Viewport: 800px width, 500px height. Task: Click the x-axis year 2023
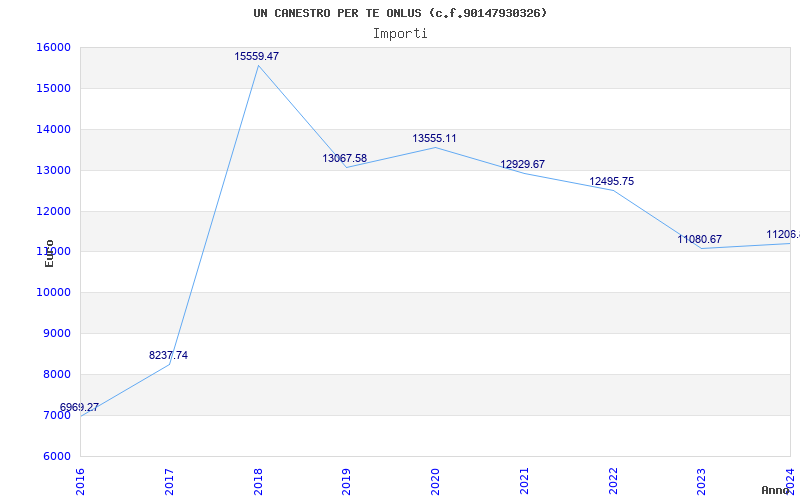pos(702,481)
